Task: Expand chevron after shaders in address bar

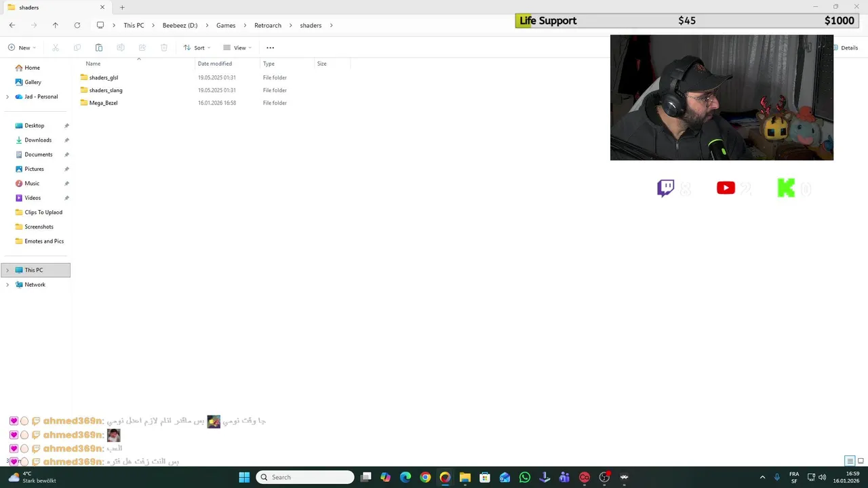Action: tap(332, 25)
